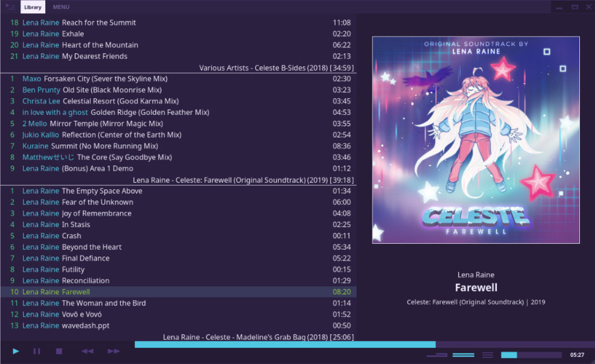
Task: Click artist Christa Lee in the playlist
Action: pos(41,101)
